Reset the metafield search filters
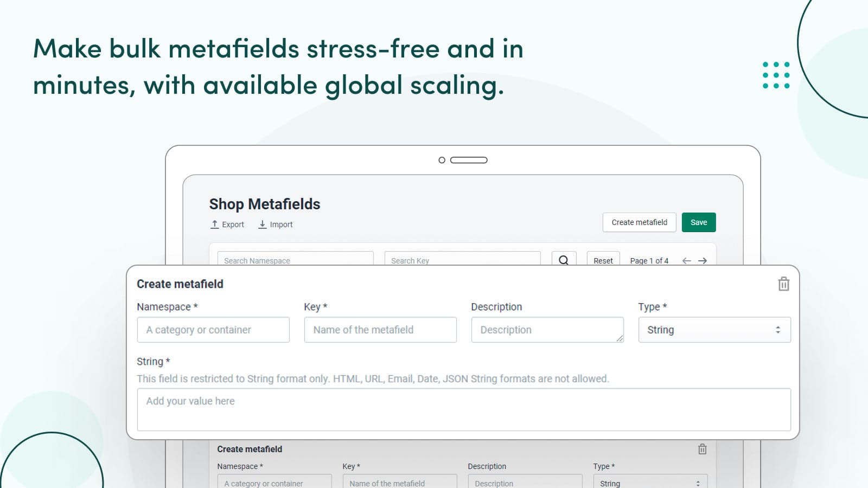The height and width of the screenshot is (488, 868). (603, 260)
